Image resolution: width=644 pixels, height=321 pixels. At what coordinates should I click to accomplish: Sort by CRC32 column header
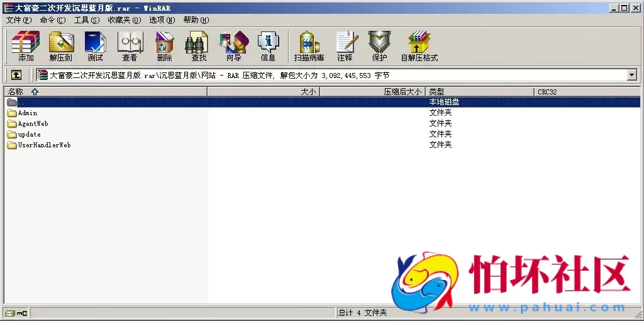click(587, 92)
